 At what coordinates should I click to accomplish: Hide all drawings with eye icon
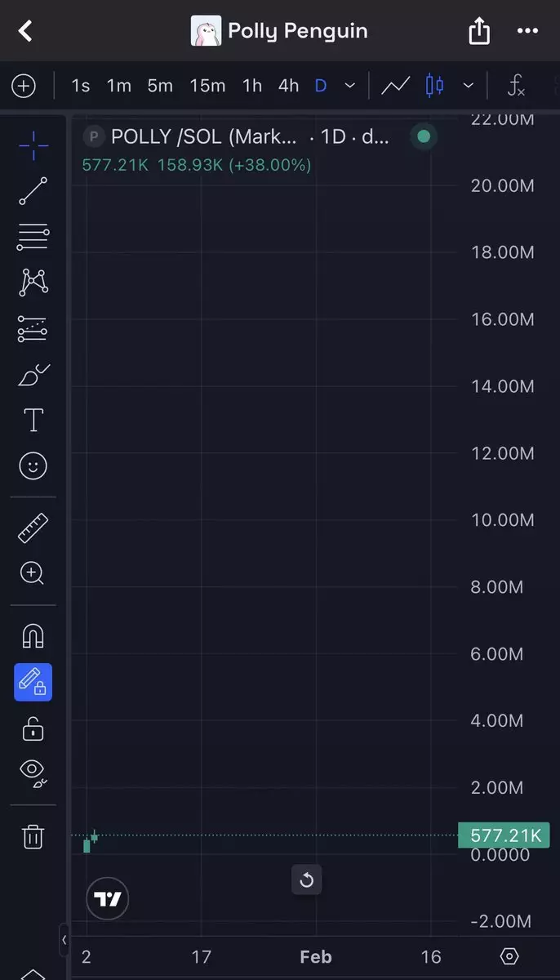point(33,773)
